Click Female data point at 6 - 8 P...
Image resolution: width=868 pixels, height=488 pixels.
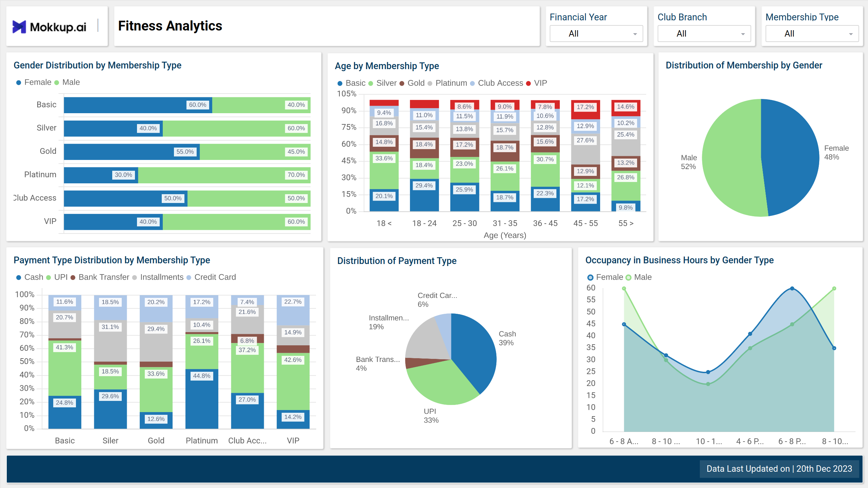click(x=792, y=288)
